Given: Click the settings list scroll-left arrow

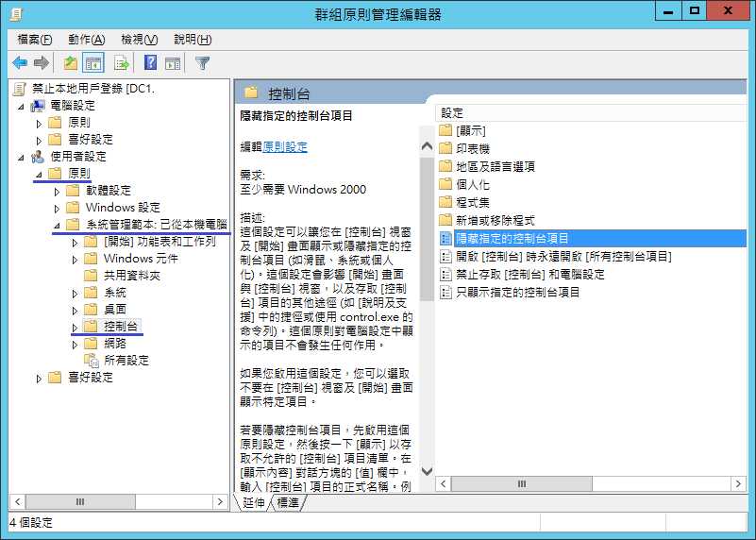Looking at the screenshot, I should [443, 483].
